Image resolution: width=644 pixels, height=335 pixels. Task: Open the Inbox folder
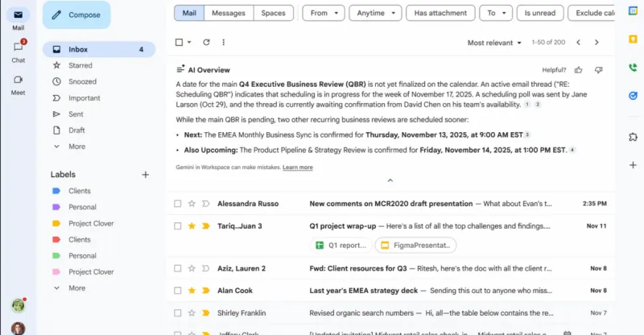click(x=99, y=49)
